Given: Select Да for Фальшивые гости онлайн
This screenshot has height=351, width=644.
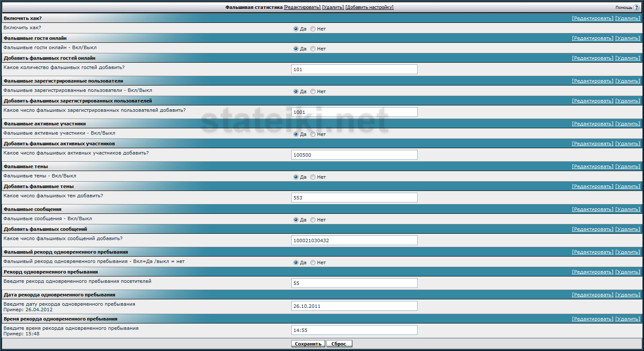Looking at the screenshot, I should click(x=296, y=49).
